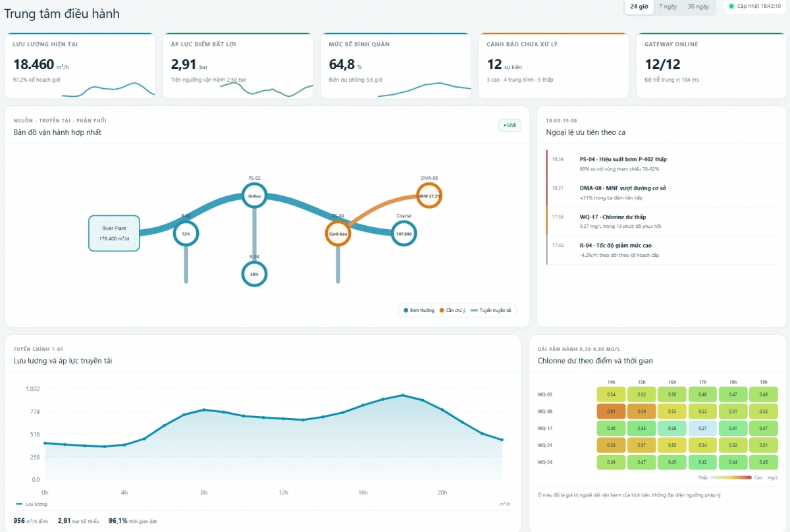Select the Coastal node showing 107.800
Screen dimensions: 790x532
click(404, 234)
